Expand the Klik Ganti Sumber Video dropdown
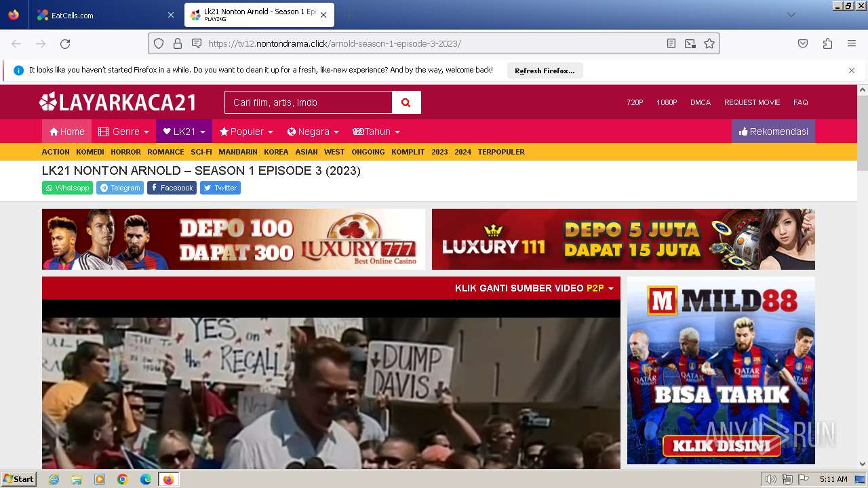The image size is (868, 488). click(x=534, y=288)
